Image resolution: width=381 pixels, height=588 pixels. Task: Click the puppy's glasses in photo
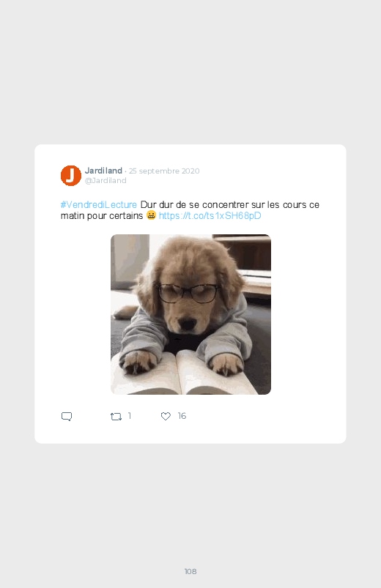188,293
